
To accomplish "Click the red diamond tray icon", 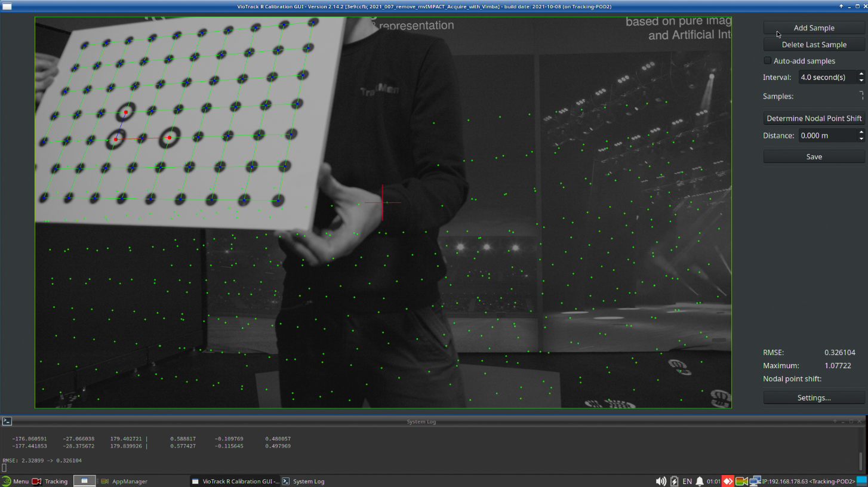I will pyautogui.click(x=728, y=481).
